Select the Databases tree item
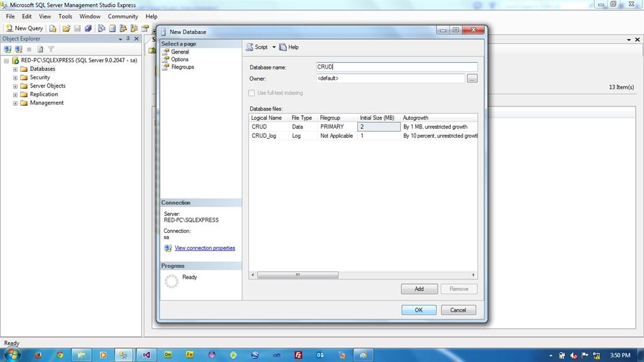Screen dimensions: 644x362 [42, 69]
